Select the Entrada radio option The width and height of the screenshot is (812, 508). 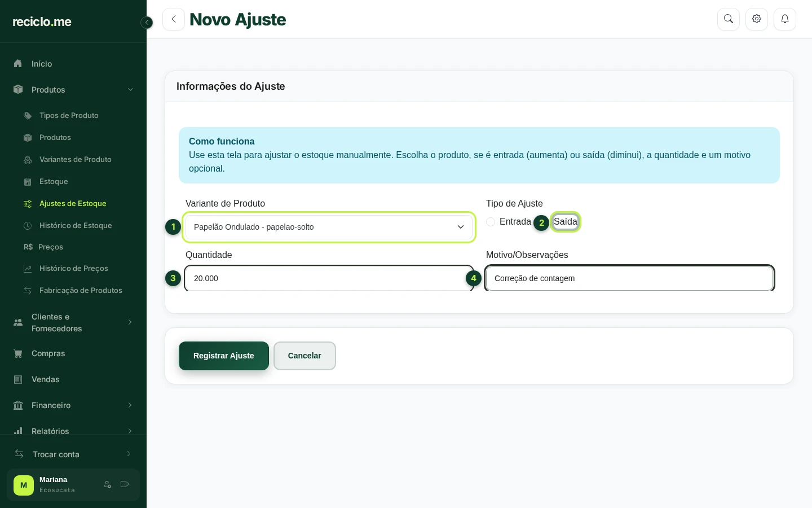point(491,222)
